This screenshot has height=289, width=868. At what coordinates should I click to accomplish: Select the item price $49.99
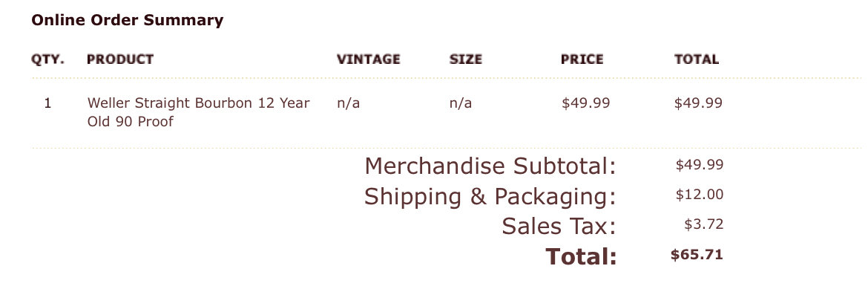click(585, 103)
